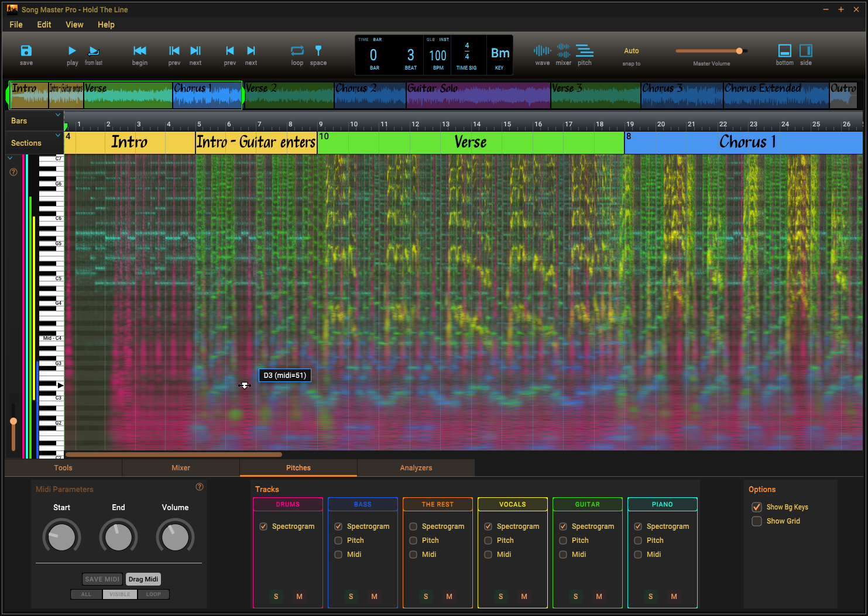
Task: Click the space marker icon
Action: [318, 51]
